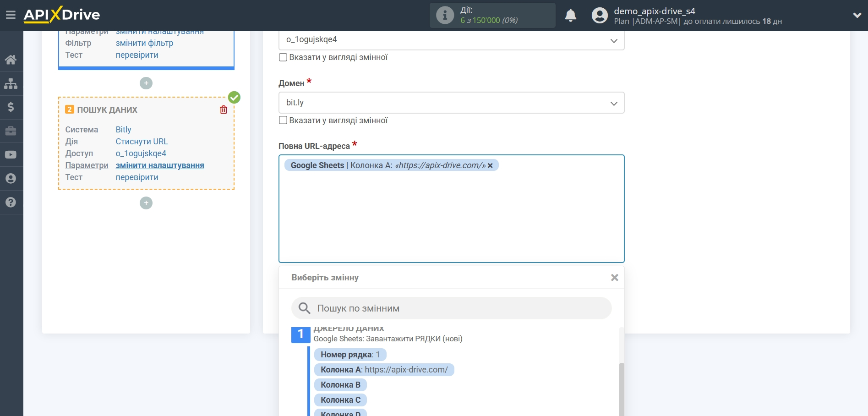
Task: Click the Пошук по змінним search field
Action: [451, 308]
